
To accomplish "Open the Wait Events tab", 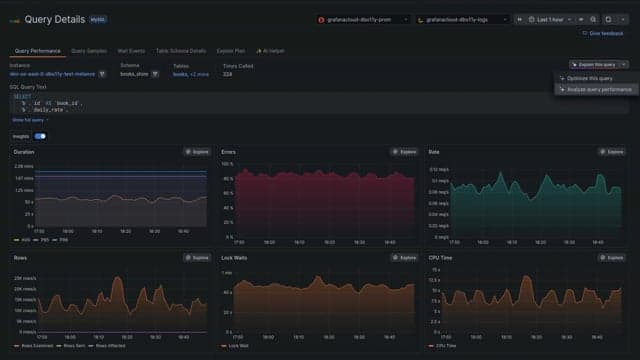I will click(x=131, y=51).
